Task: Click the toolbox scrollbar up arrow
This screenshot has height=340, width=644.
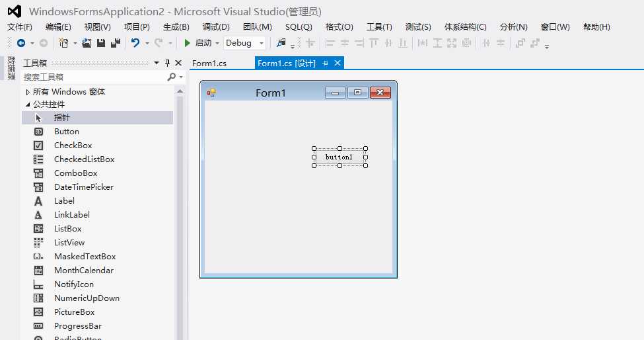Action: (x=180, y=91)
